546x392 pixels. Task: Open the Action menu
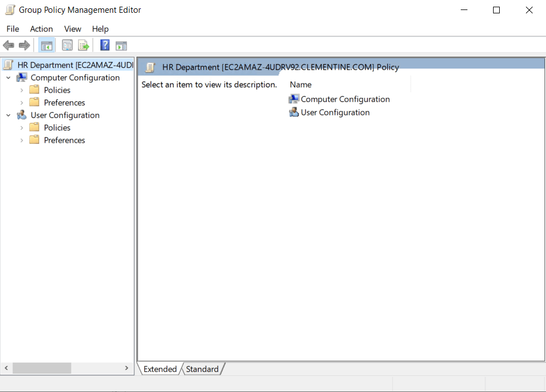coord(41,28)
